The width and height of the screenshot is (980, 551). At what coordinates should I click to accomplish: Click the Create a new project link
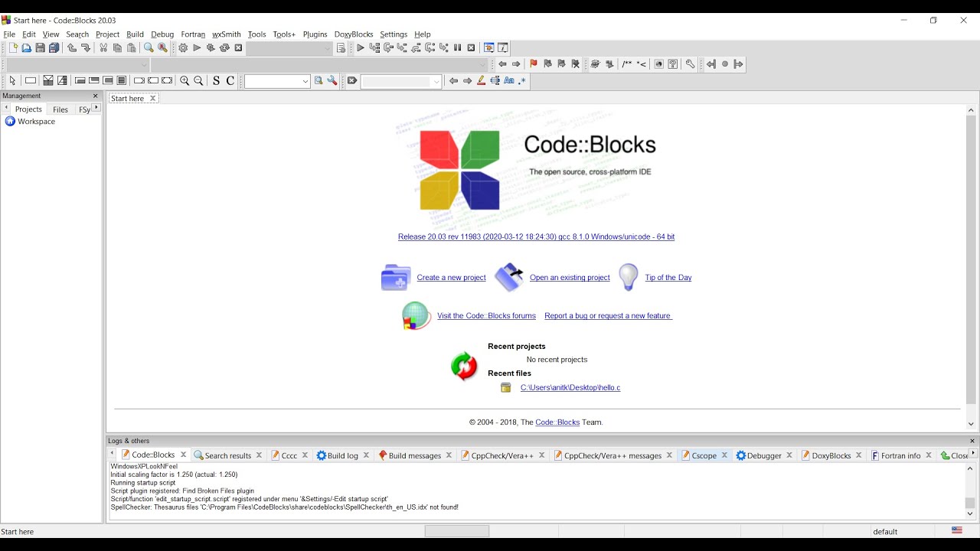tap(452, 278)
